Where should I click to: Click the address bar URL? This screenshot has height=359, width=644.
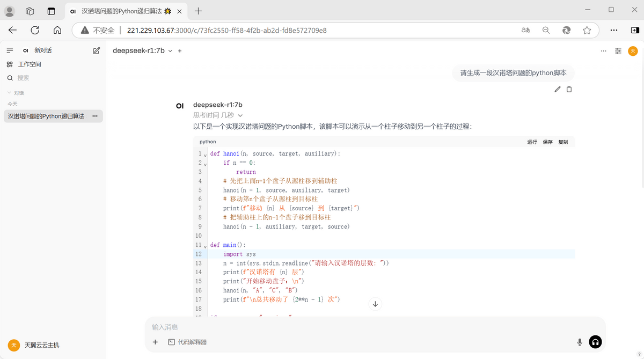point(227,31)
